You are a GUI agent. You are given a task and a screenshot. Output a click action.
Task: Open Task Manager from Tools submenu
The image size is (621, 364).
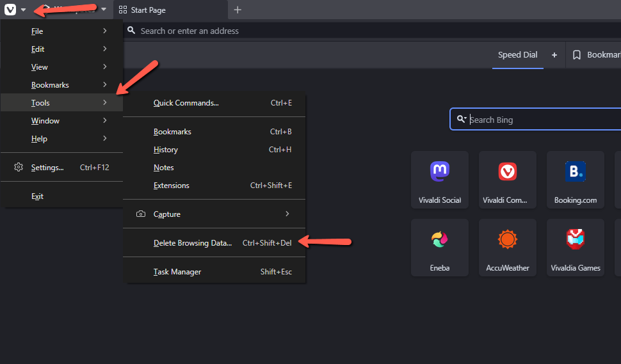[214, 272]
